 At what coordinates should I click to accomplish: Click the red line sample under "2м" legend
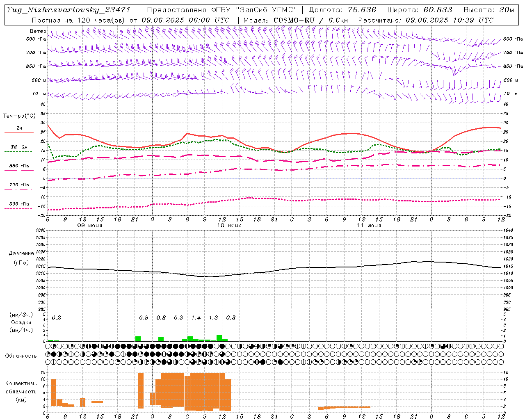coord(19,132)
